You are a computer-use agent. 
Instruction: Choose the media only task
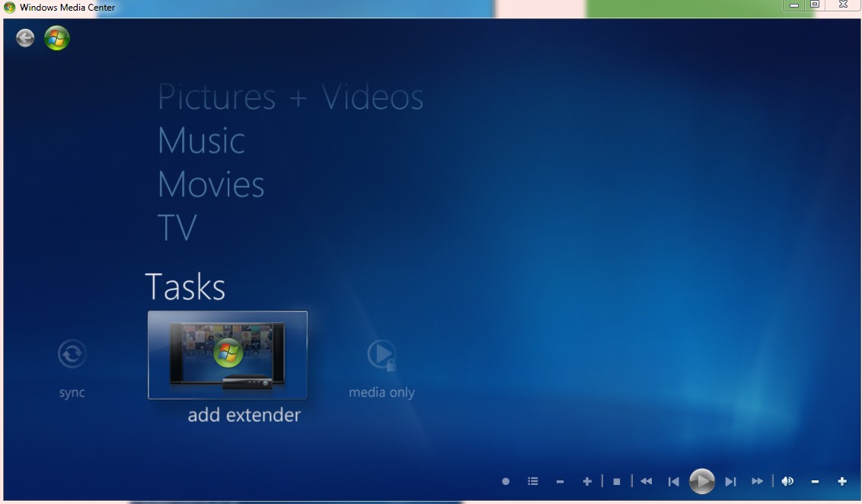[x=382, y=368]
